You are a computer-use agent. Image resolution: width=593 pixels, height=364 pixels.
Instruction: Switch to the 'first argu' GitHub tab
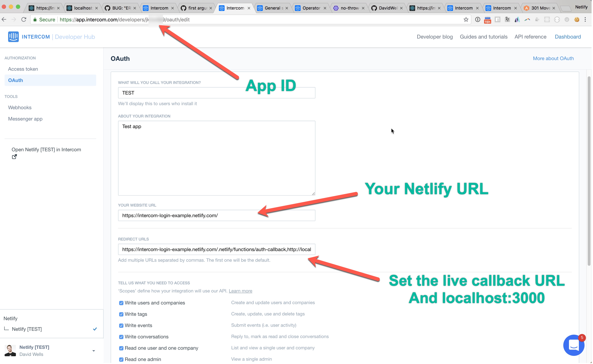coord(197,8)
